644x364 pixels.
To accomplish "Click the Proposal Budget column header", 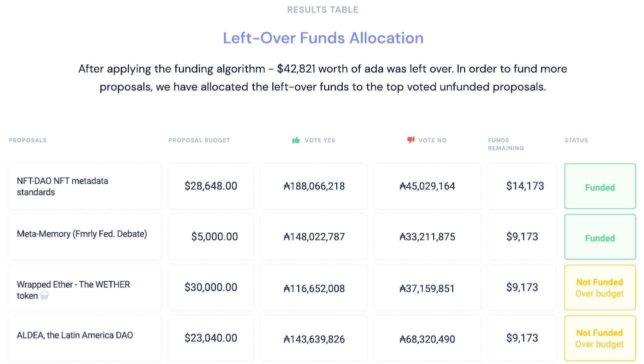I will point(199,140).
